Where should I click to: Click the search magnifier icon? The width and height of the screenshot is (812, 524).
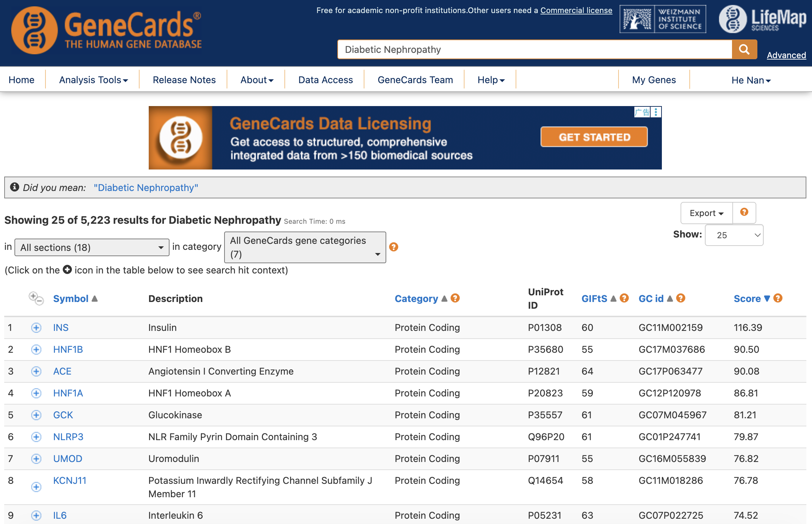pos(744,49)
